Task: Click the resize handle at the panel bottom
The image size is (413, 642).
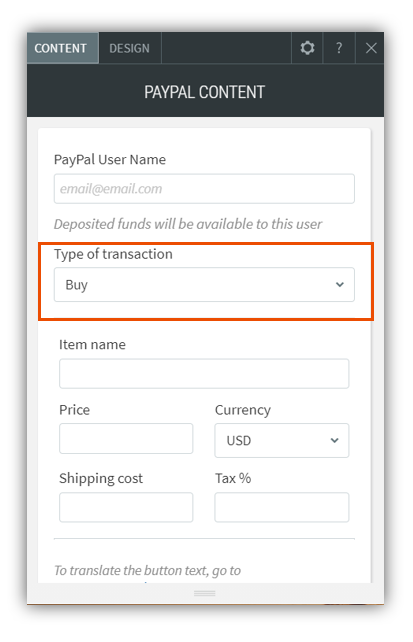Action: tap(205, 593)
